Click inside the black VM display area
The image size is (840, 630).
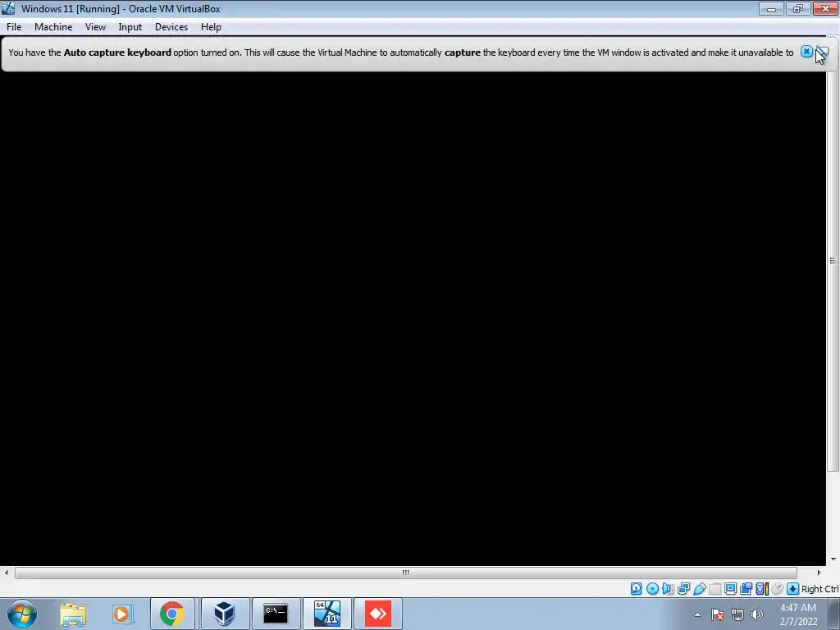tap(413, 319)
